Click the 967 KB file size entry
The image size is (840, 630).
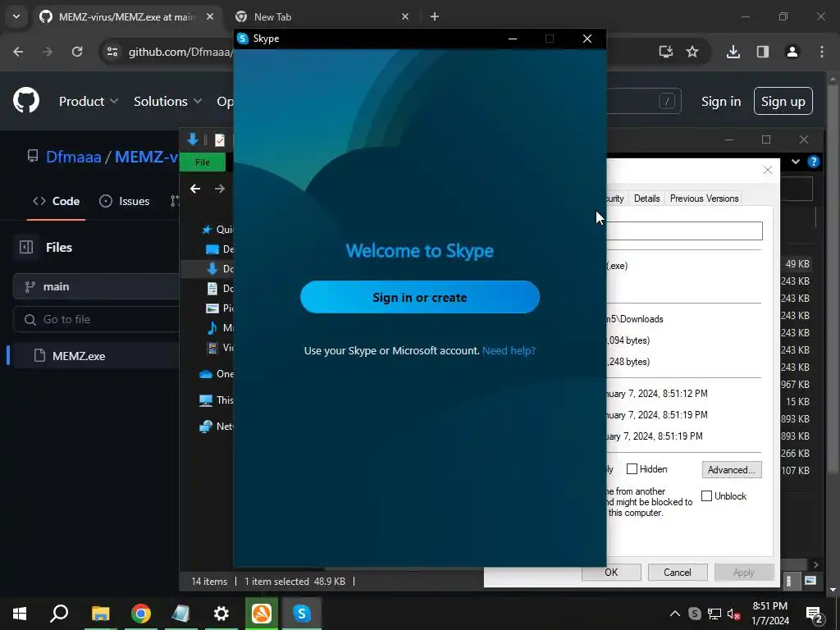795,385
